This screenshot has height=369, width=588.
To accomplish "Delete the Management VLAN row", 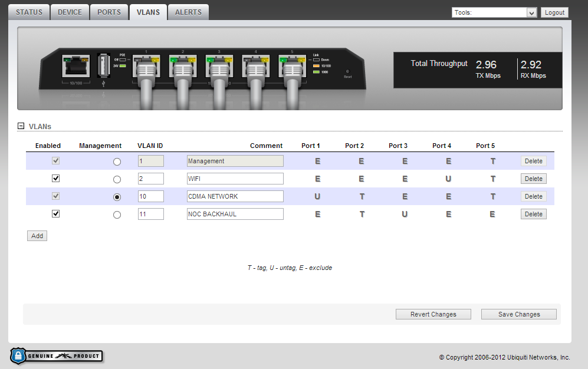I will tap(534, 161).
